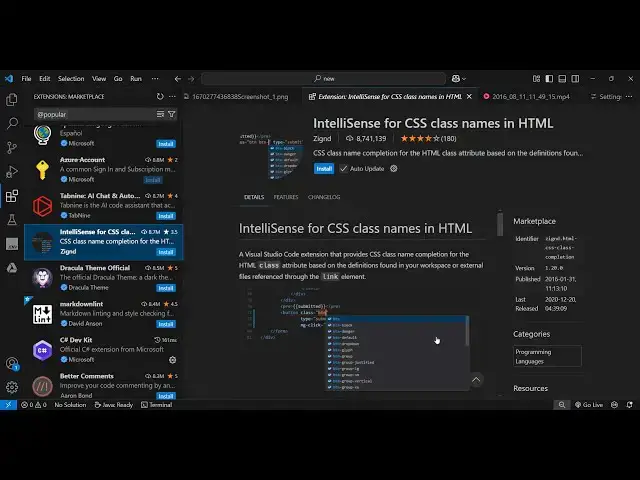The image size is (640, 480).
Task: Select Dracula Theme Official list item
Action: tap(103, 278)
